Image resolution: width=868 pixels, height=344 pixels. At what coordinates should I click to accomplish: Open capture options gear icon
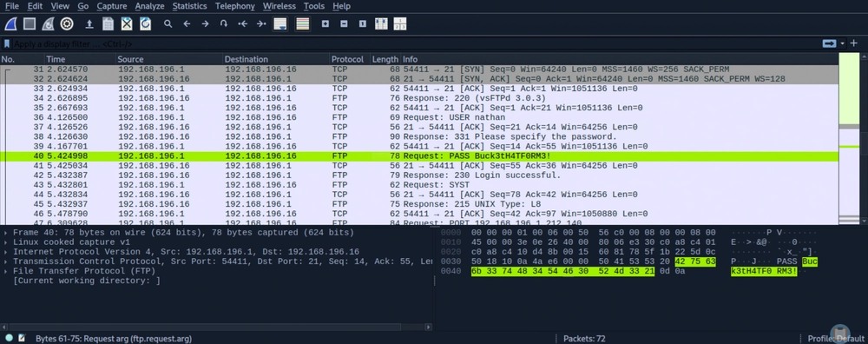67,23
